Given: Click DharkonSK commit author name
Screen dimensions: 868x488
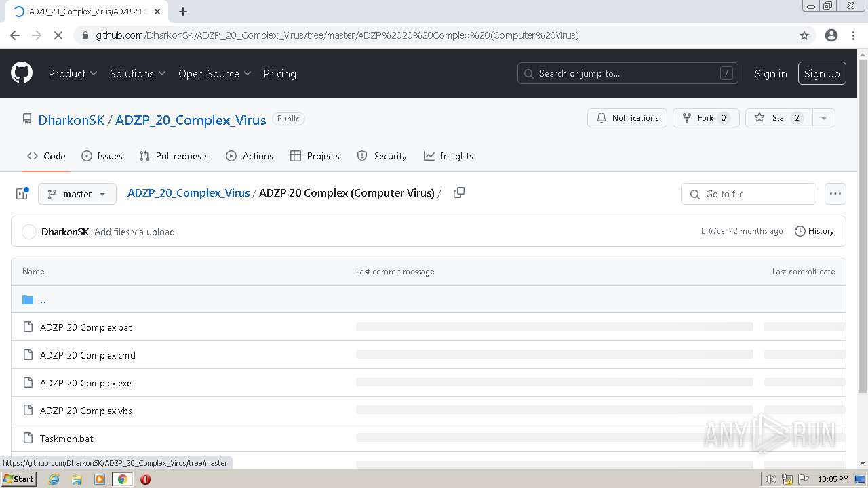Looking at the screenshot, I should click(x=65, y=232).
